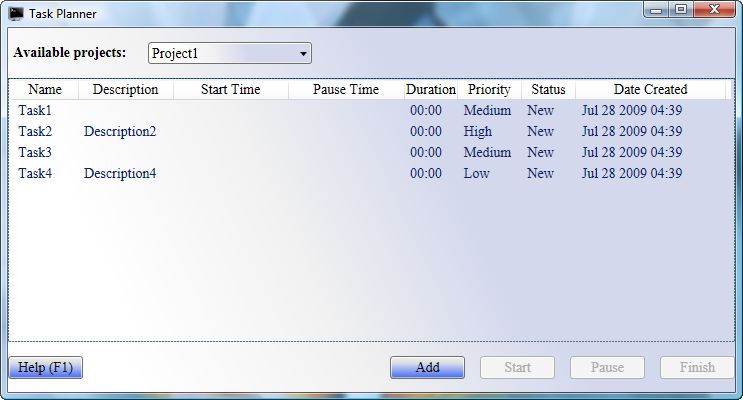Click the Date Created column header
The height and width of the screenshot is (400, 743).
650,90
